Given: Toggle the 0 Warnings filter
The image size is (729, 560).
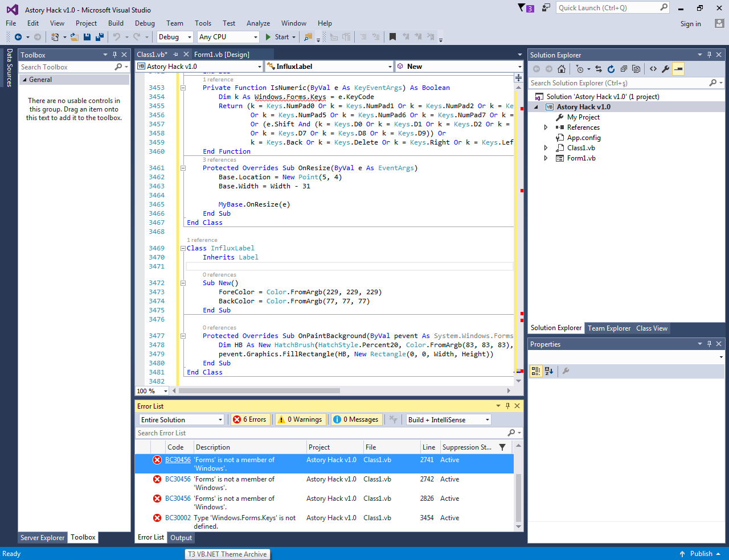Looking at the screenshot, I should 301,419.
